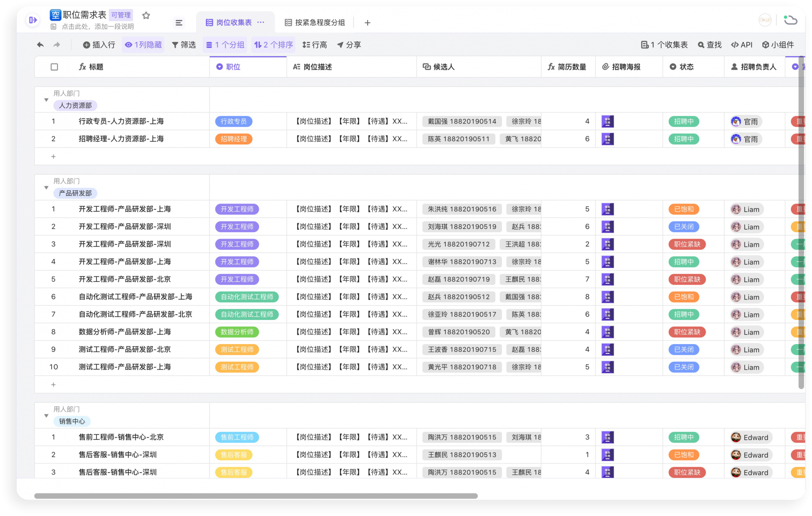This screenshot has height=516, width=812.
Task: Switch to 按紧急程度分组 view tab
Action: point(315,23)
